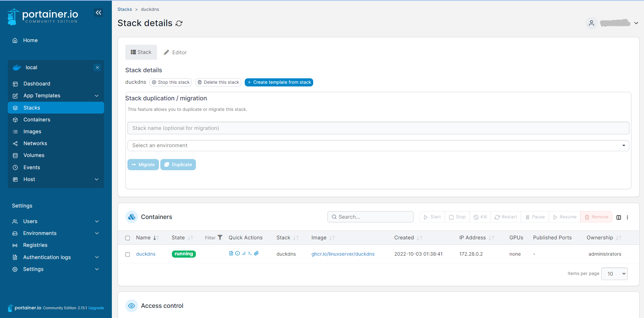This screenshot has height=318, width=644.
Task: Click the user avatar icon
Action: pos(591,23)
